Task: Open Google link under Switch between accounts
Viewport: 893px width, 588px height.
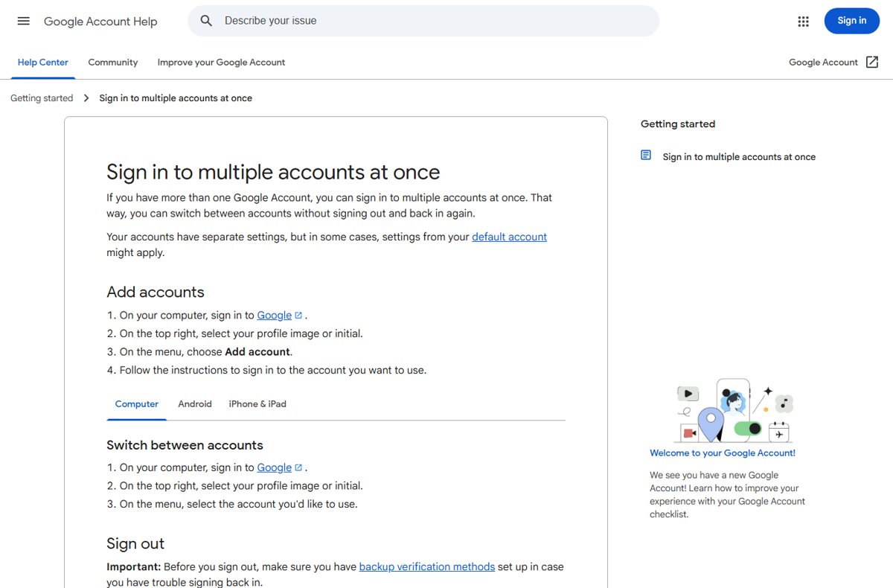Action: (x=274, y=467)
